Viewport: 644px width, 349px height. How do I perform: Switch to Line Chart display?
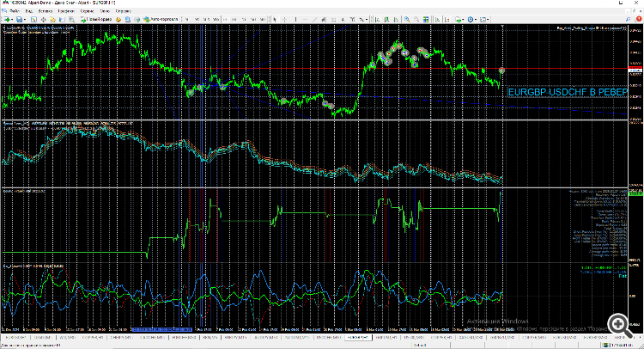(x=397, y=19)
